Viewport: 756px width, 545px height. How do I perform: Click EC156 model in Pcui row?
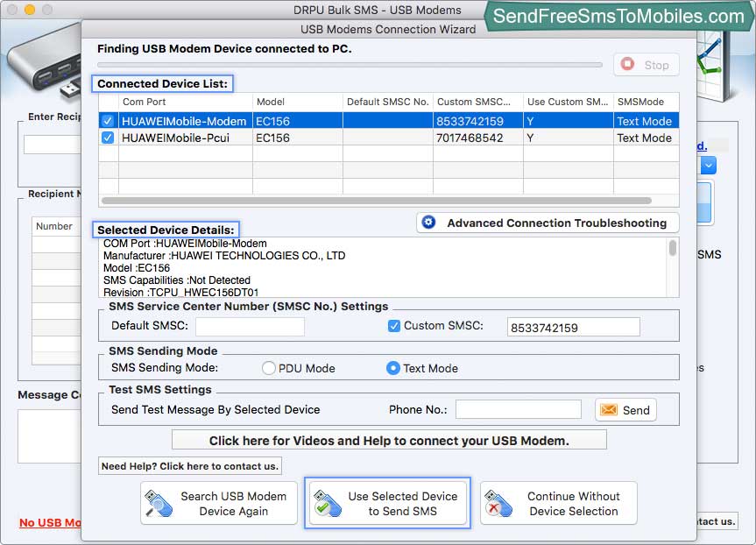point(272,138)
